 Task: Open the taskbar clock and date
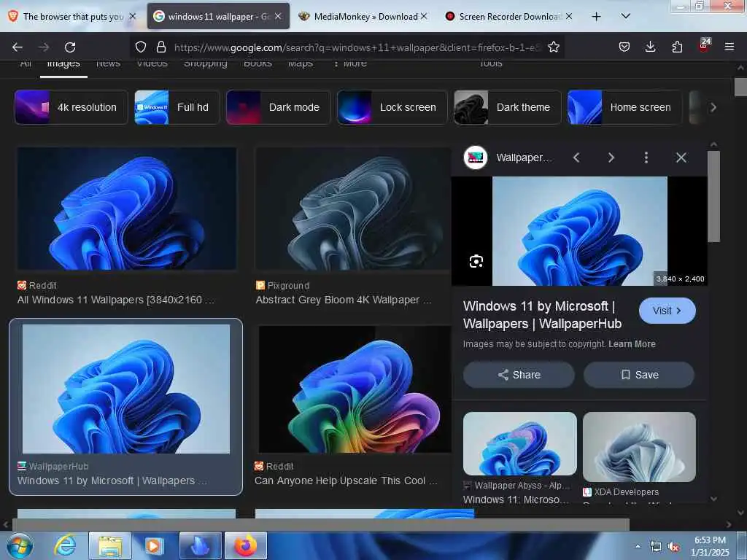pyautogui.click(x=710, y=546)
